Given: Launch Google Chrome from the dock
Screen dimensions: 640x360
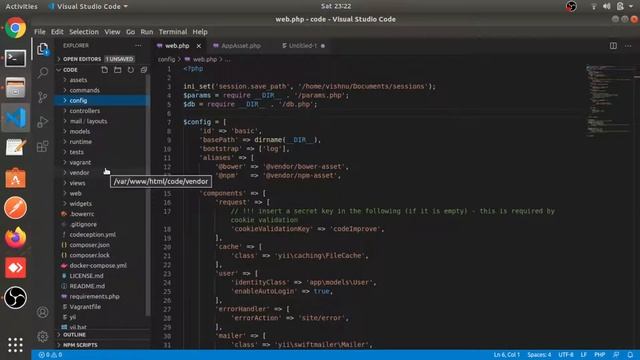Looking at the screenshot, I should tap(16, 28).
